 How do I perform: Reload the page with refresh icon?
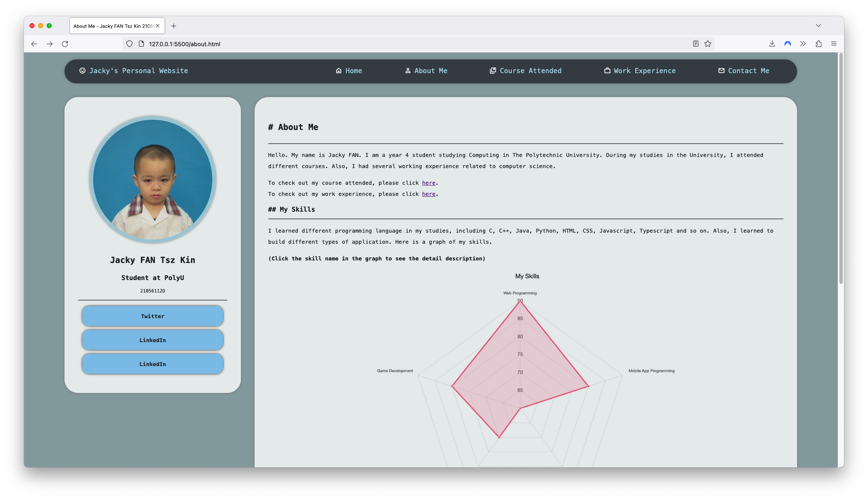(65, 44)
